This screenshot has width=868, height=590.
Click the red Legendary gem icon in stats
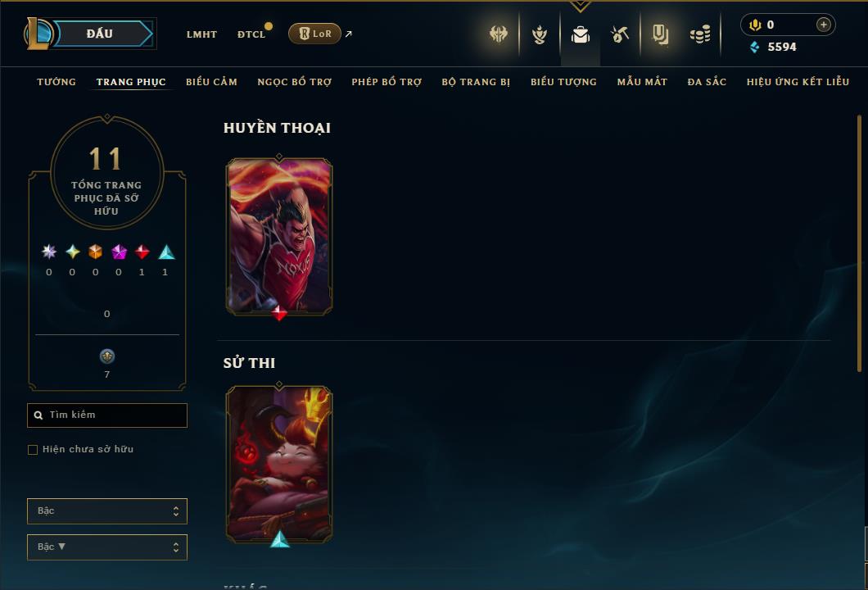pyautogui.click(x=142, y=252)
